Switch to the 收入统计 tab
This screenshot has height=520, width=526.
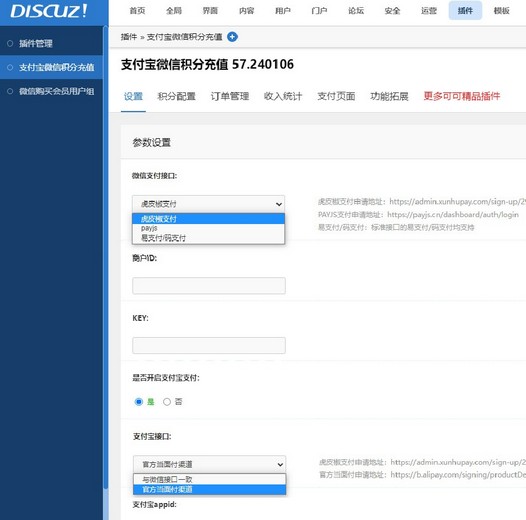[x=283, y=97]
